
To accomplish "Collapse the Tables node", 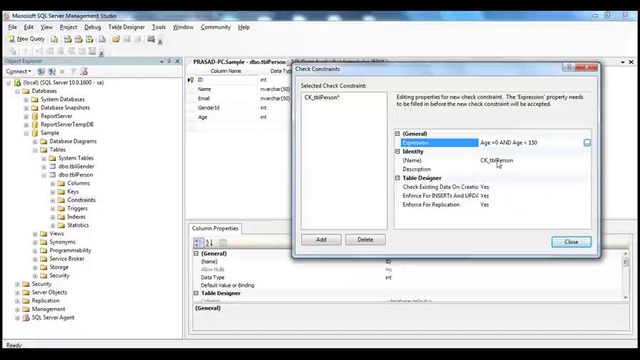I will (x=36, y=150).
